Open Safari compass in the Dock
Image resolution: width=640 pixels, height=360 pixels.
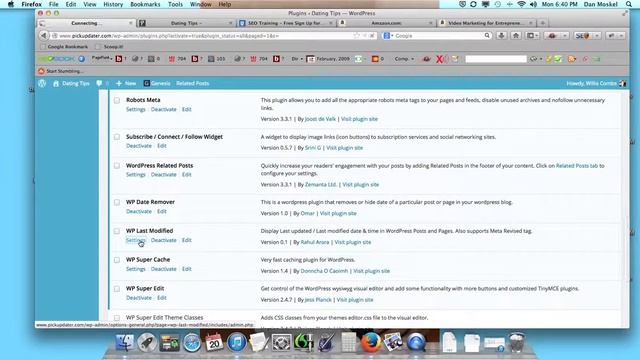[192, 342]
